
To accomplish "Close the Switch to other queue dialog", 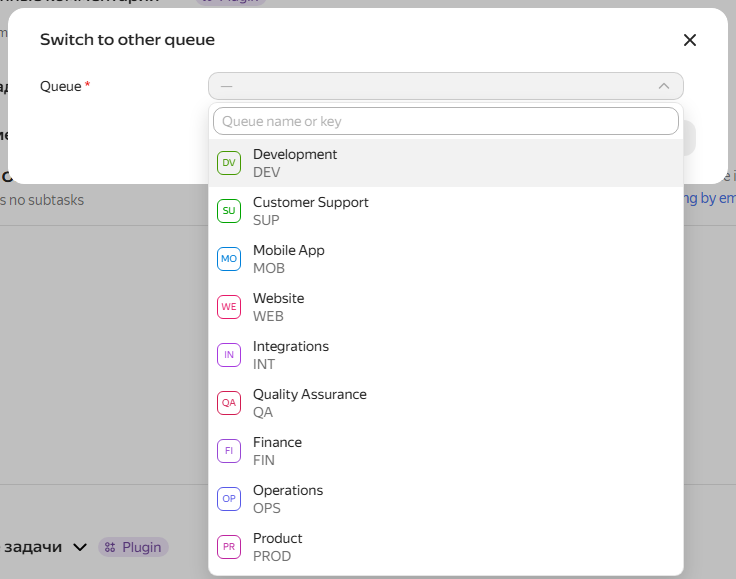I will point(690,40).
